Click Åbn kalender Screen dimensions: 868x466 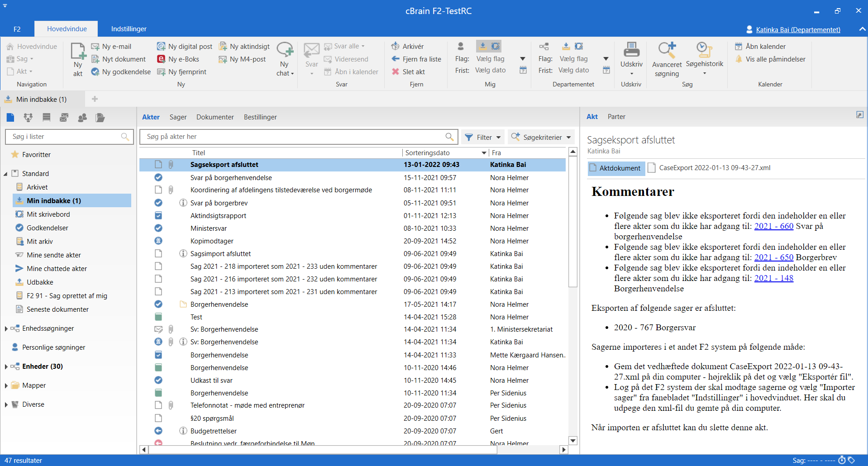click(x=760, y=47)
